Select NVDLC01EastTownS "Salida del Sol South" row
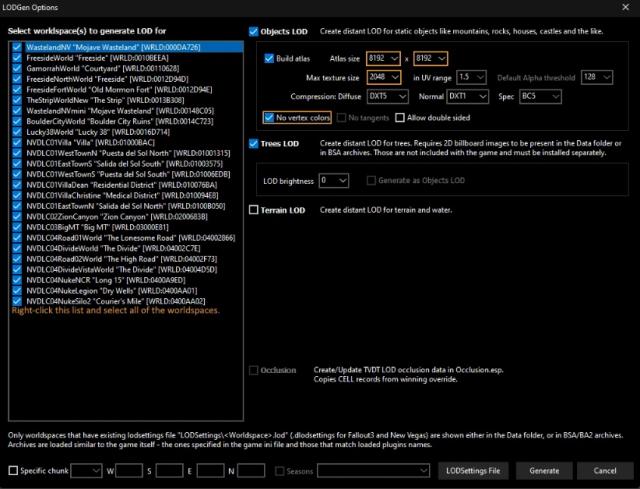Image resolution: width=640 pixels, height=489 pixels. [124, 164]
